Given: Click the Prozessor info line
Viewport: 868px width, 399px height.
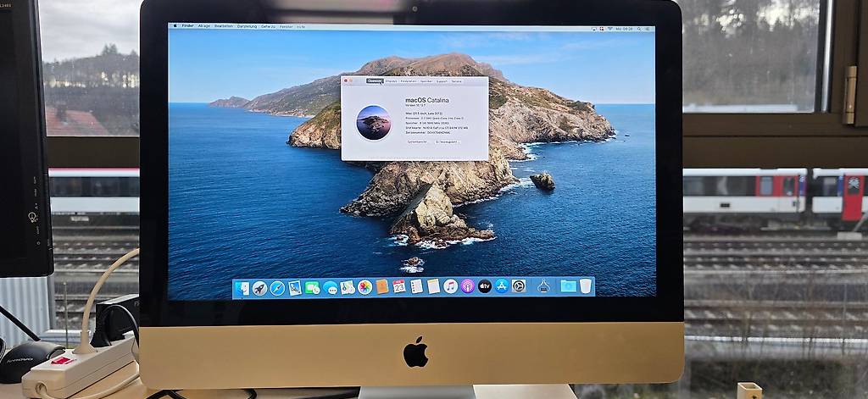Looking at the screenshot, I should pos(435,118).
